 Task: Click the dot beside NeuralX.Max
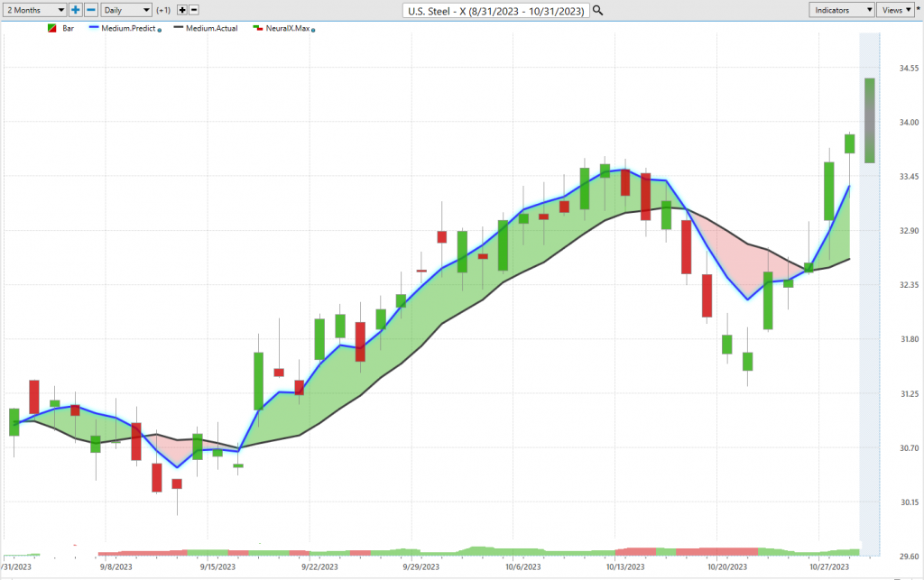click(x=313, y=30)
